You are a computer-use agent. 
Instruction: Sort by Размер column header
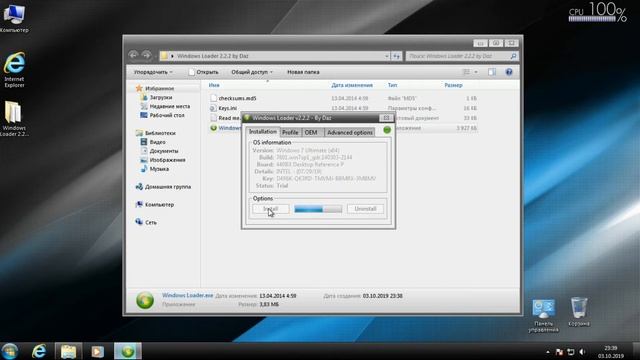click(453, 85)
